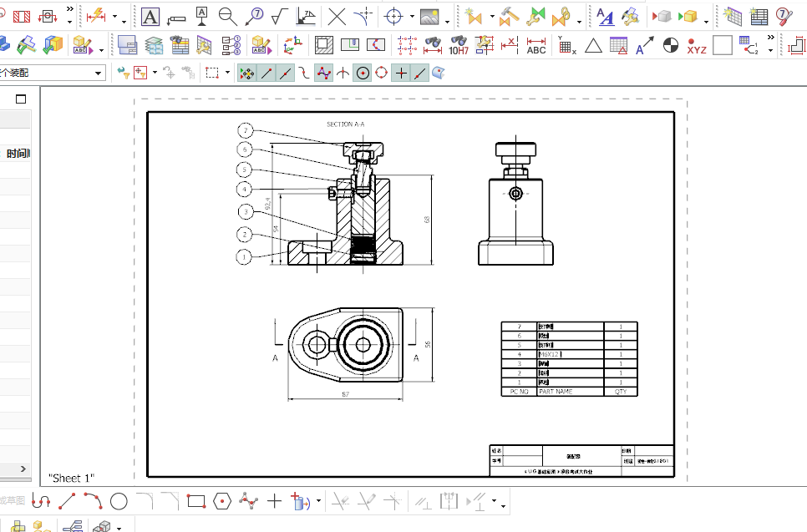Viewport: 807px width, 532px height.
Task: Click the Point on Face snap icon
Action: coord(439,73)
